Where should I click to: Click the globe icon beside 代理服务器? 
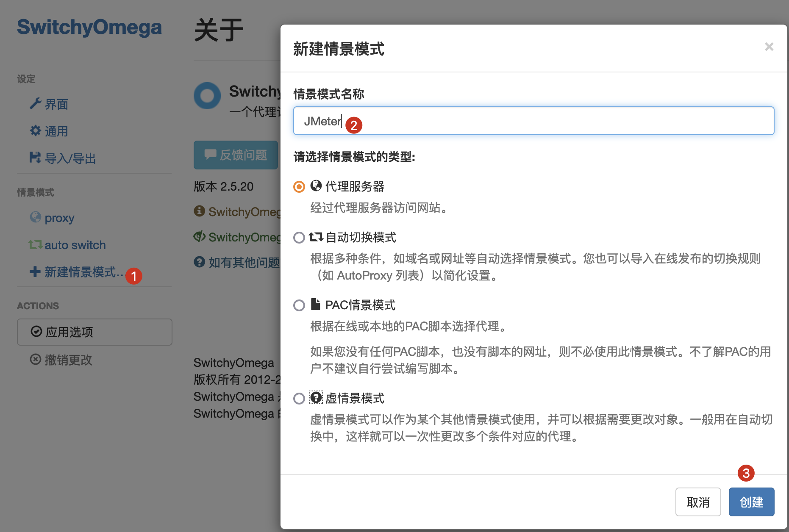click(x=316, y=186)
